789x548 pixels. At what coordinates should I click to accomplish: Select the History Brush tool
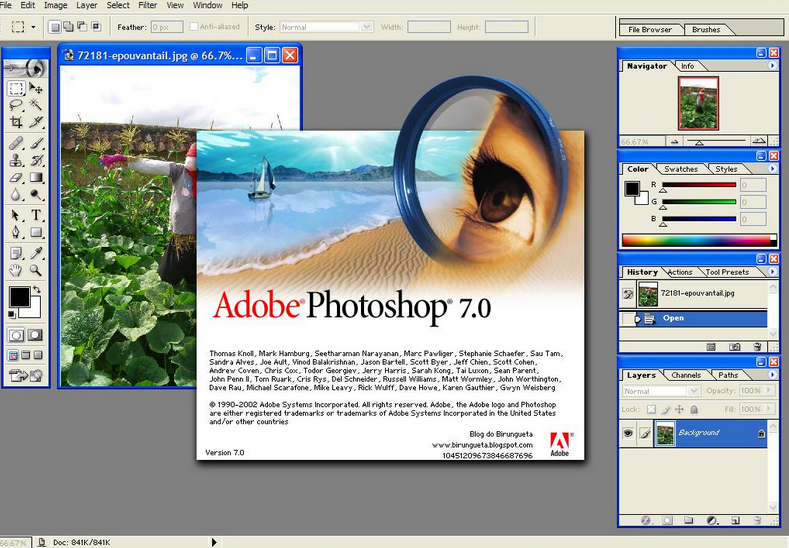[x=36, y=161]
